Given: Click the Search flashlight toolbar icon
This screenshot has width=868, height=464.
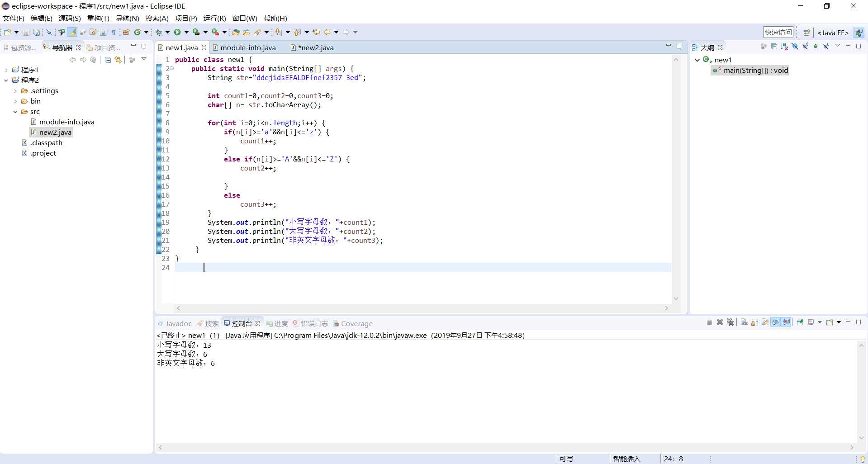Looking at the screenshot, I should [258, 32].
